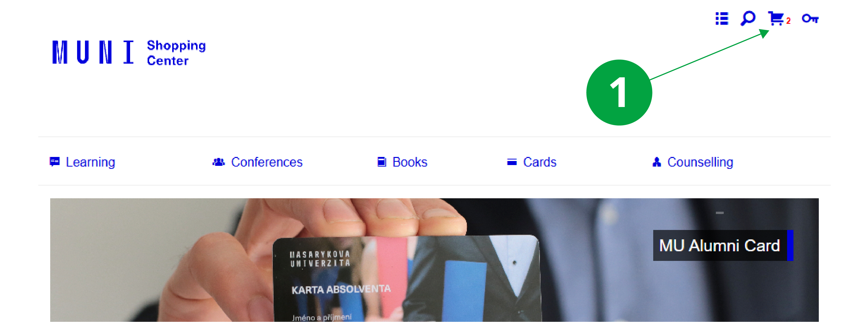Viewport: 868px width, 322px height.
Task: Click the red cart item count badge
Action: tap(788, 21)
